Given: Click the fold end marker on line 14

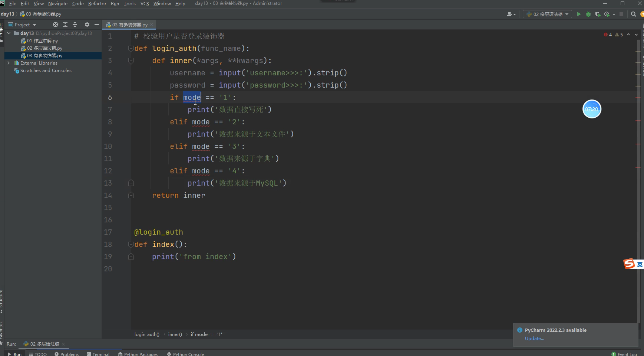Looking at the screenshot, I should [131, 195].
